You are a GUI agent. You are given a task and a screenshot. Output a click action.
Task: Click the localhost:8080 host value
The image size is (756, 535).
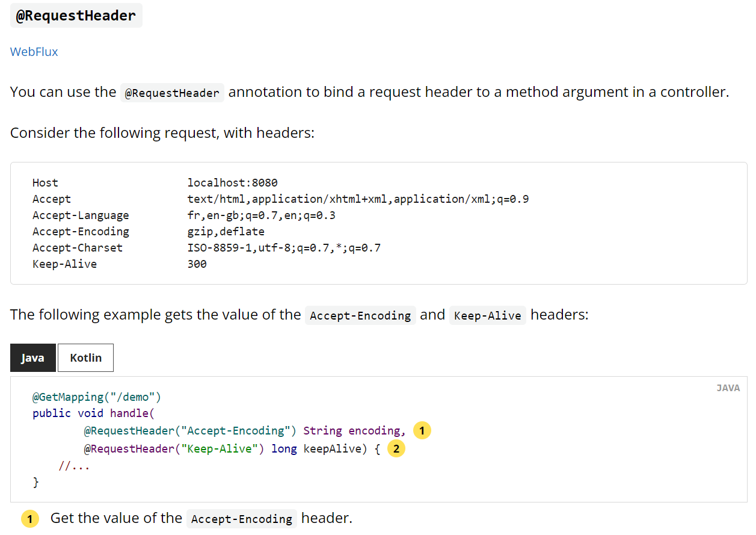coord(232,183)
